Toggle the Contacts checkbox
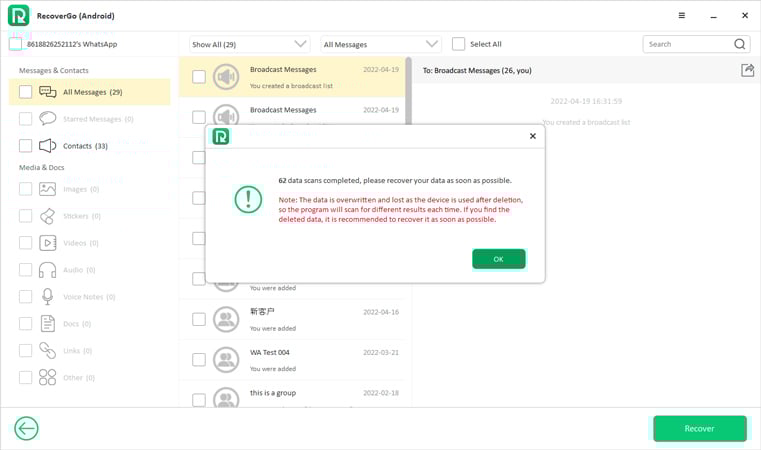 click(x=26, y=146)
